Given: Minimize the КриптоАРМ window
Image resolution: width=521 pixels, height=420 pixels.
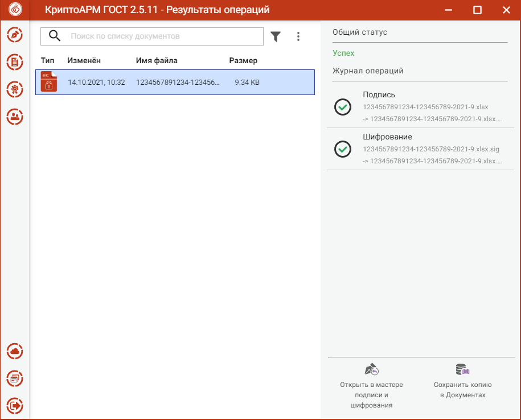Looking at the screenshot, I should 449,10.
